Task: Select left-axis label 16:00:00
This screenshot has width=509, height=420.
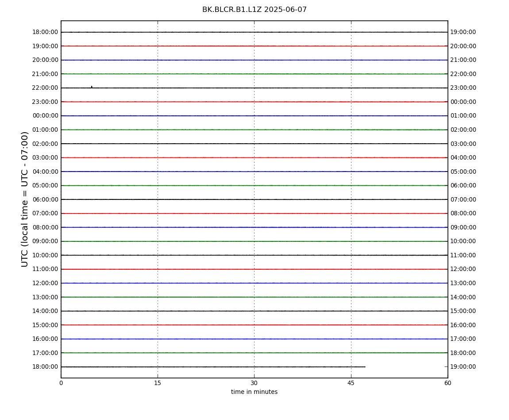Action: click(x=45, y=339)
